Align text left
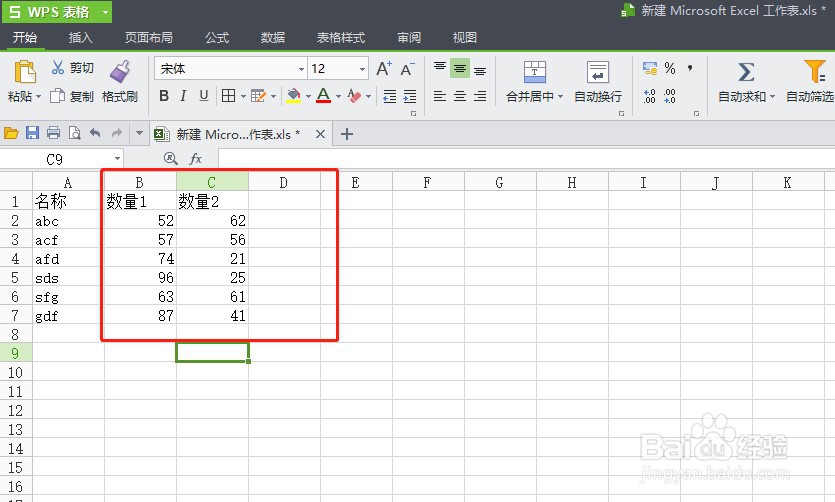The width and height of the screenshot is (835, 502). coord(439,96)
